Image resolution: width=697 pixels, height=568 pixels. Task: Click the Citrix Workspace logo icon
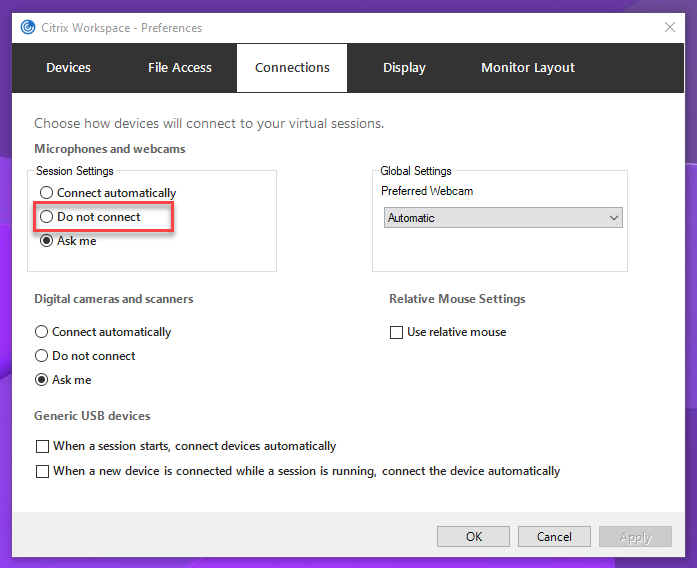(x=29, y=28)
